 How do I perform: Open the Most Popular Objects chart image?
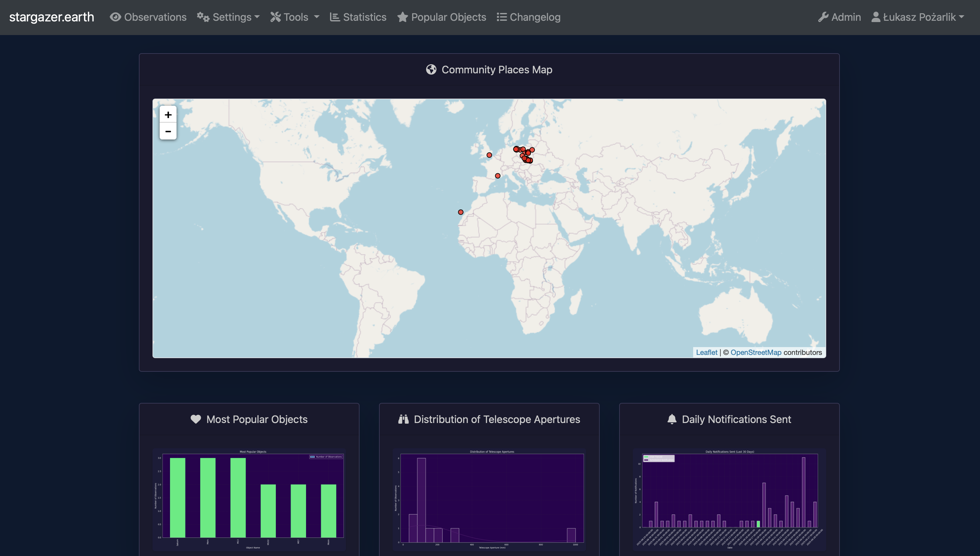[249, 500]
